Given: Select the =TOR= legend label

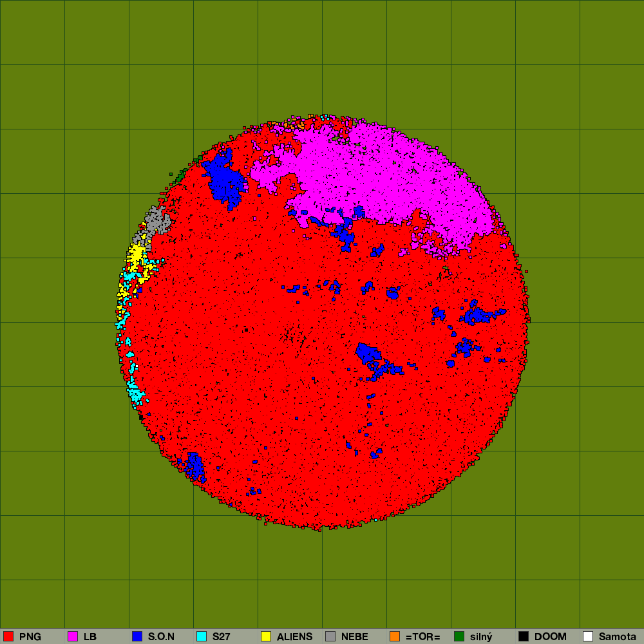Looking at the screenshot, I should 422,637.
